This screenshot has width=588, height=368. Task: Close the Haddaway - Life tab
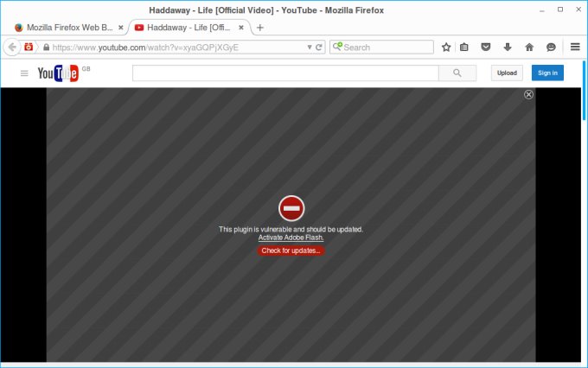241,28
